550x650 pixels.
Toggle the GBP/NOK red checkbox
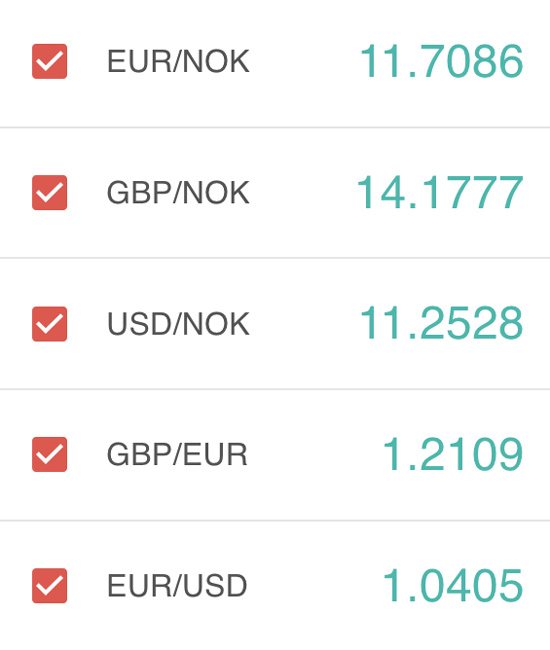pyautogui.click(x=49, y=192)
